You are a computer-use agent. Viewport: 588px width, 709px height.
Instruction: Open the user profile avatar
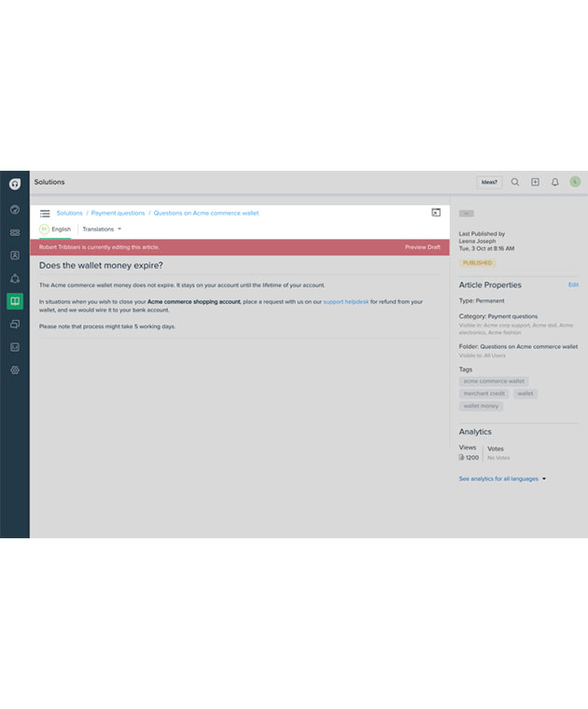pyautogui.click(x=575, y=182)
